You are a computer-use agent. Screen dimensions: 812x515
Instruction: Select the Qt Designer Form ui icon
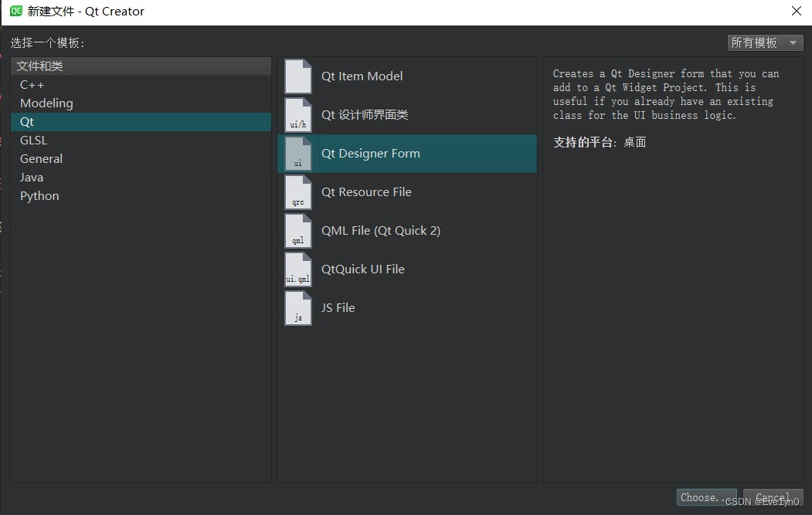click(x=297, y=153)
